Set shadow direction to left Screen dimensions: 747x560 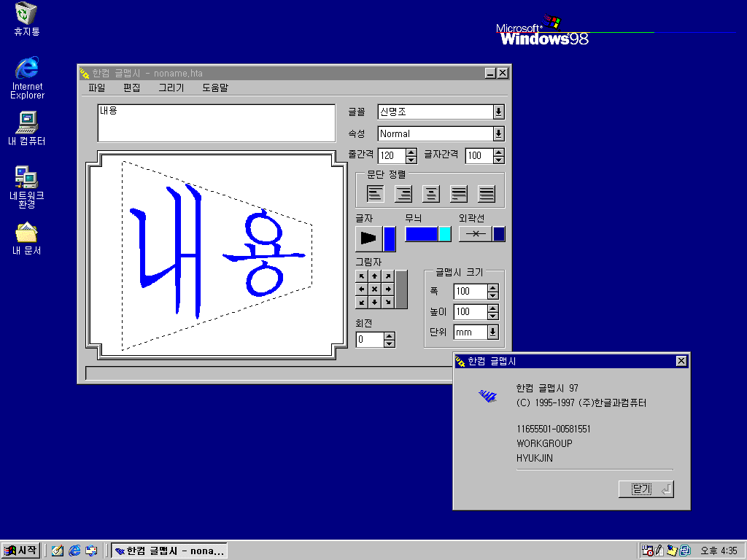[x=362, y=289]
